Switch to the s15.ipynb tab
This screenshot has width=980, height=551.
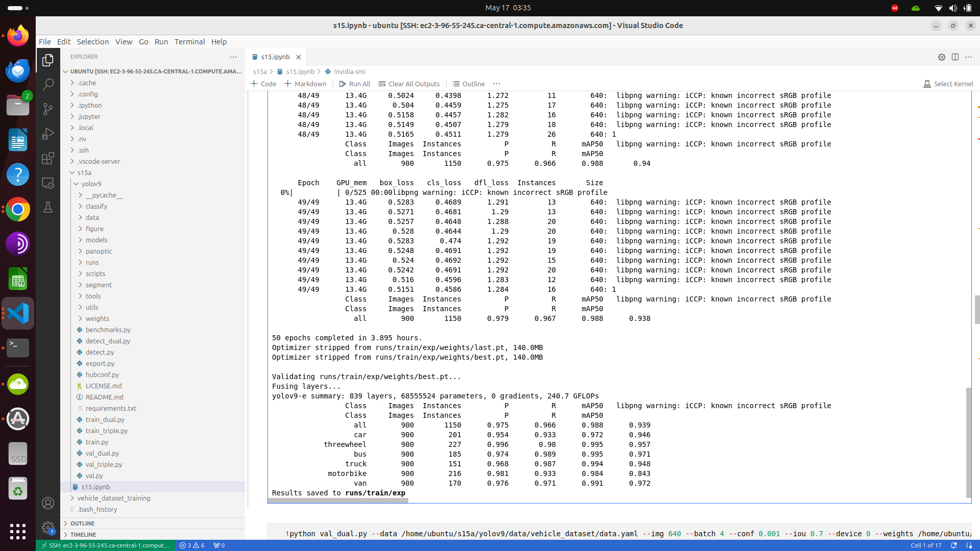275,57
